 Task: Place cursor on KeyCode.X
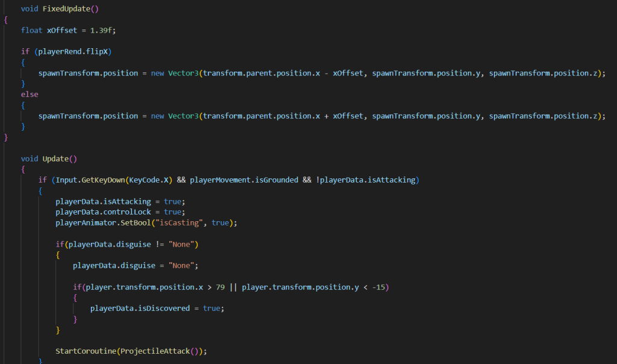151,180
